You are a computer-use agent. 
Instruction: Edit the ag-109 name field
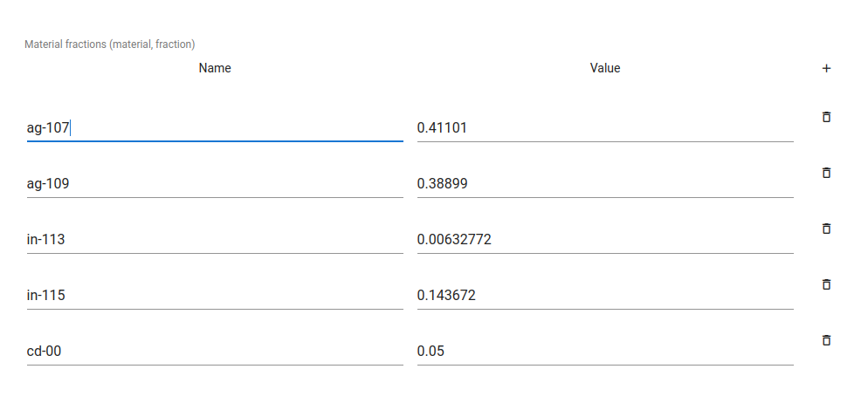click(x=215, y=184)
